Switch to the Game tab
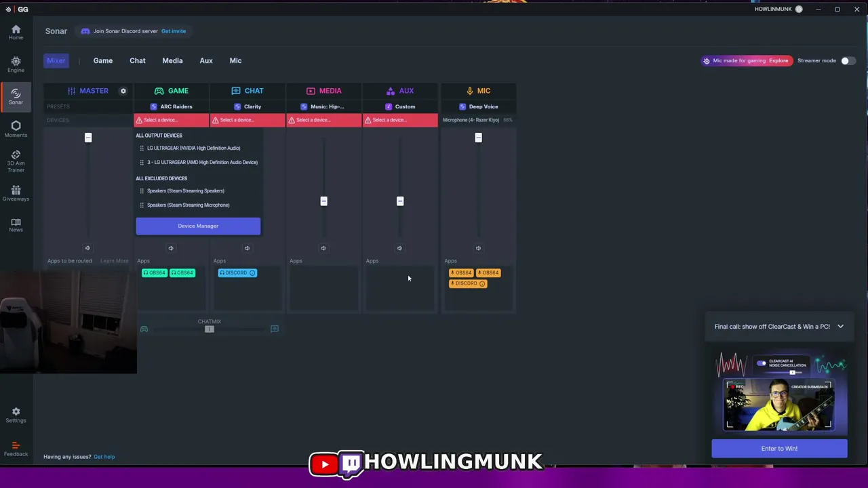Screen dimensions: 868x488 (103, 61)
